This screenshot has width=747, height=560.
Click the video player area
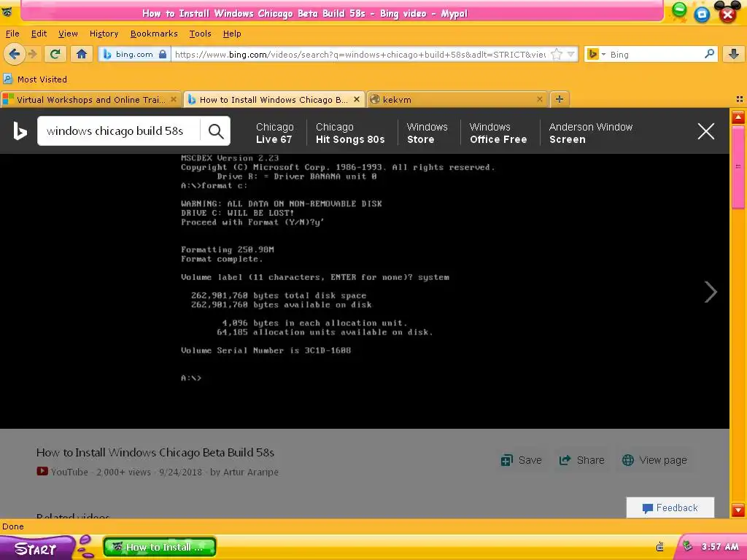365,291
